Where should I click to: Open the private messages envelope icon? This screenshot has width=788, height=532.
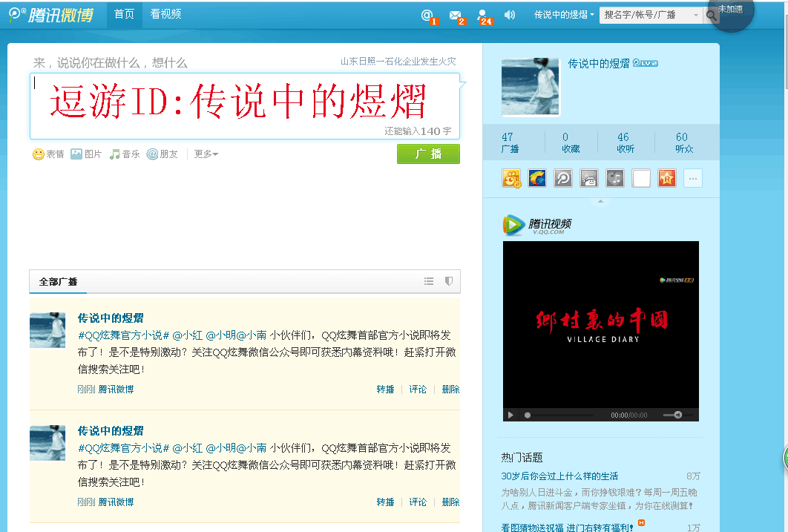(x=456, y=16)
